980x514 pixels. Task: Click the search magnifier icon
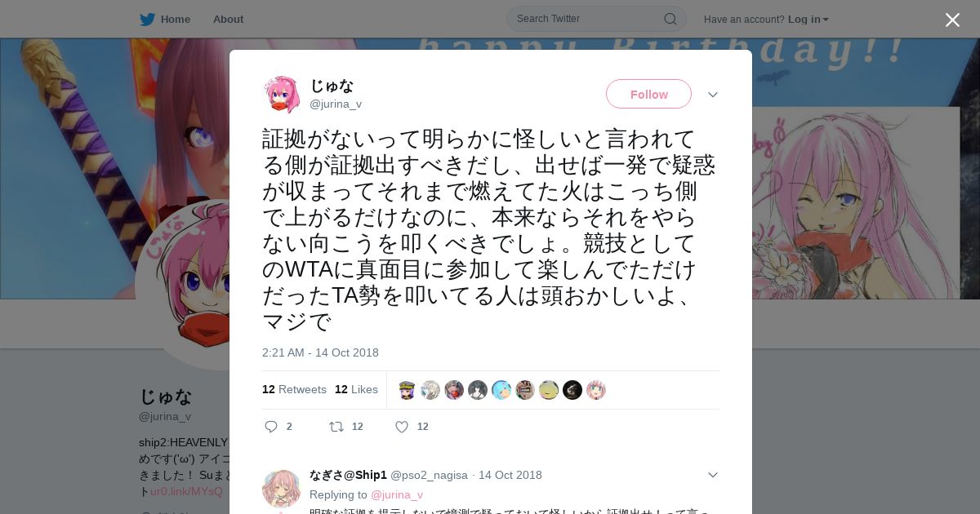click(x=670, y=19)
